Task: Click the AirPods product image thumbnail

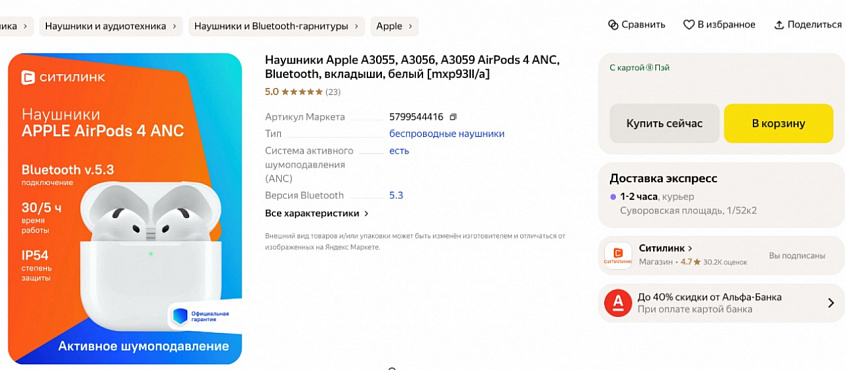Action: 125,208
